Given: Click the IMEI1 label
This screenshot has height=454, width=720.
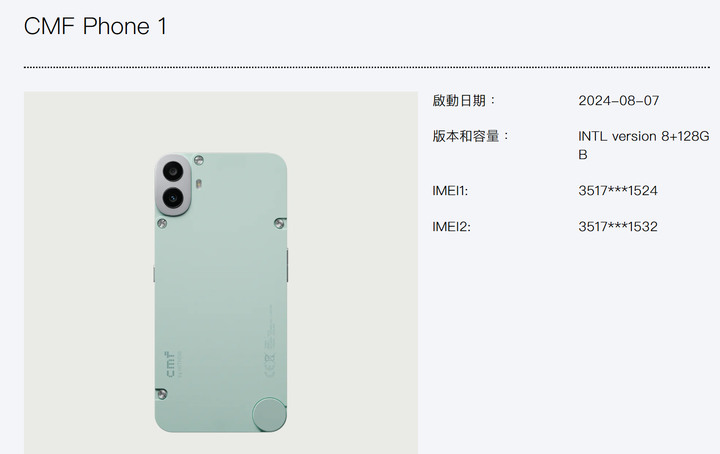Looking at the screenshot, I should (x=450, y=191).
